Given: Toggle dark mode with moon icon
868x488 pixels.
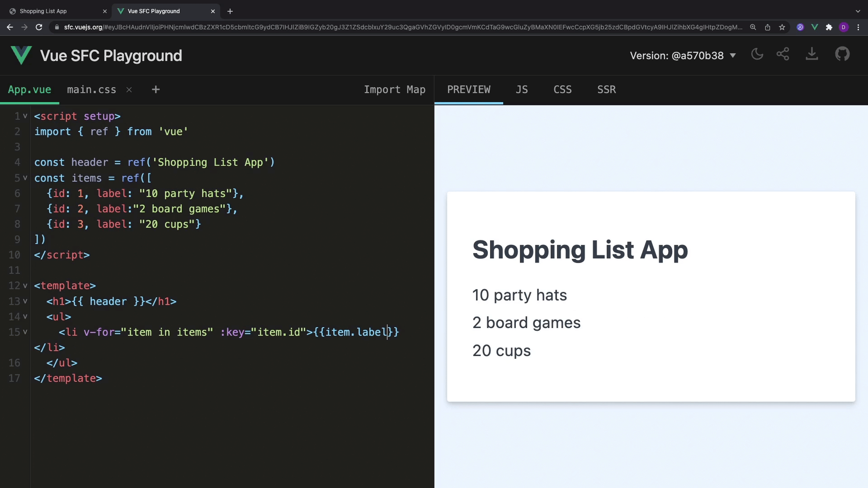Looking at the screenshot, I should (757, 55).
